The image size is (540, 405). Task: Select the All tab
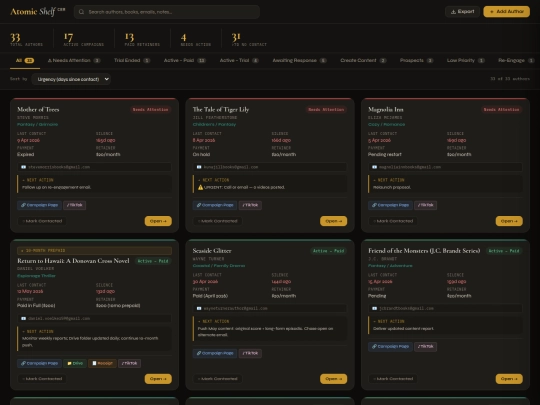tap(25, 60)
